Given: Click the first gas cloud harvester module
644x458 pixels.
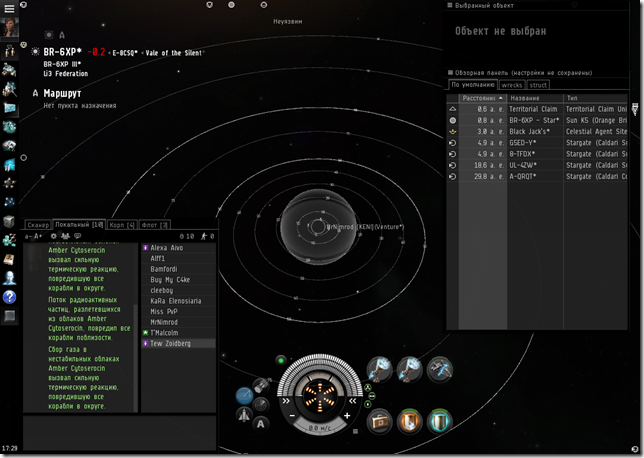Looking at the screenshot, I should tap(379, 369).
